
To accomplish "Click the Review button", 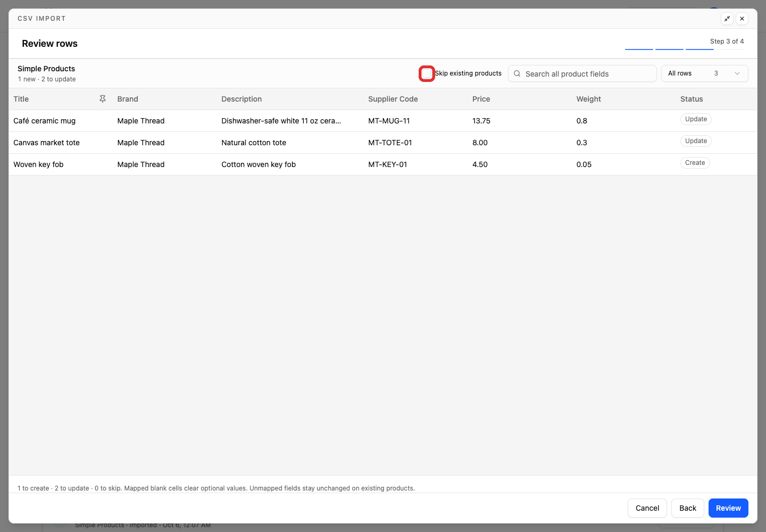I will point(728,508).
